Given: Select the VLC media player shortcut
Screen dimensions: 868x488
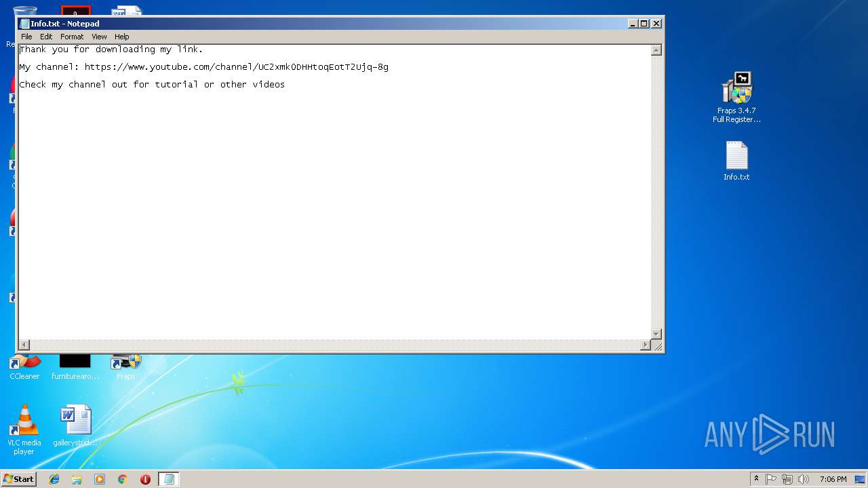Looking at the screenshot, I should point(24,430).
